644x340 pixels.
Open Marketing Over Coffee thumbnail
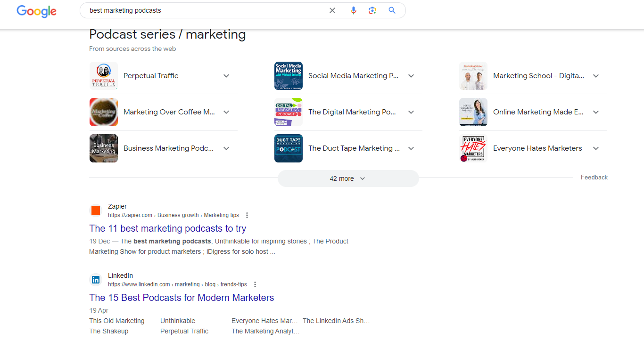pyautogui.click(x=104, y=112)
